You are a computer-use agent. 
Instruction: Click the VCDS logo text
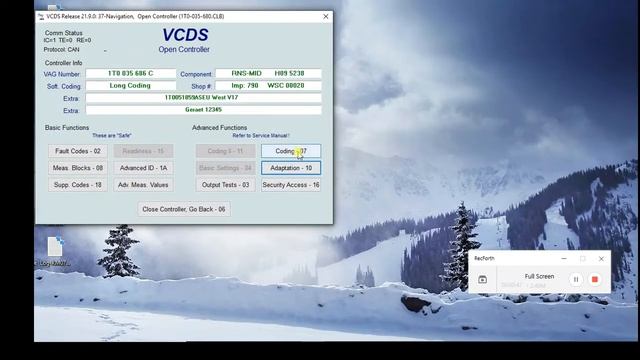185,35
